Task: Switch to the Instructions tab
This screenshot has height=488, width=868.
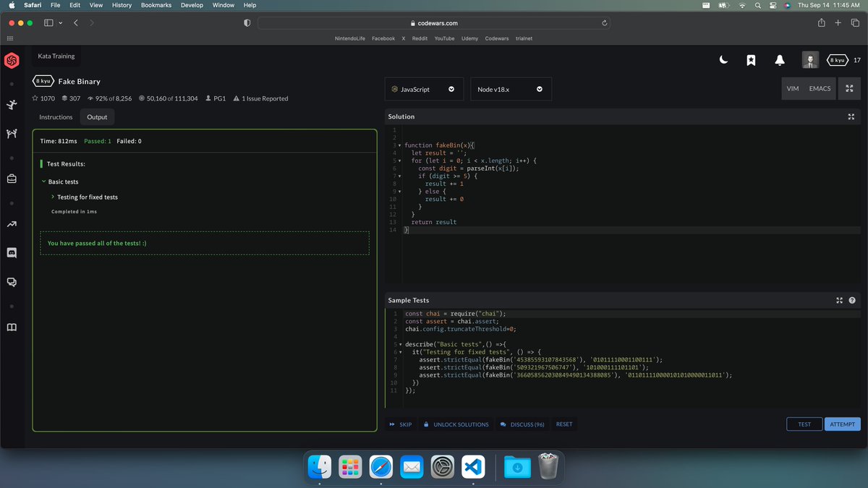Action: point(56,117)
